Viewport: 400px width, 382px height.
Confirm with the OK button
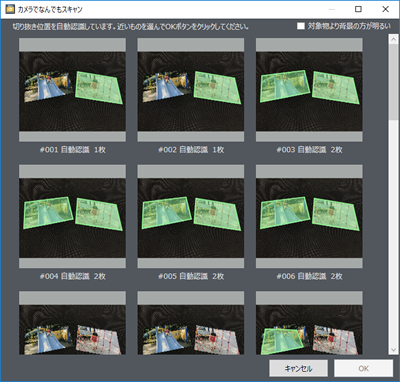363,368
